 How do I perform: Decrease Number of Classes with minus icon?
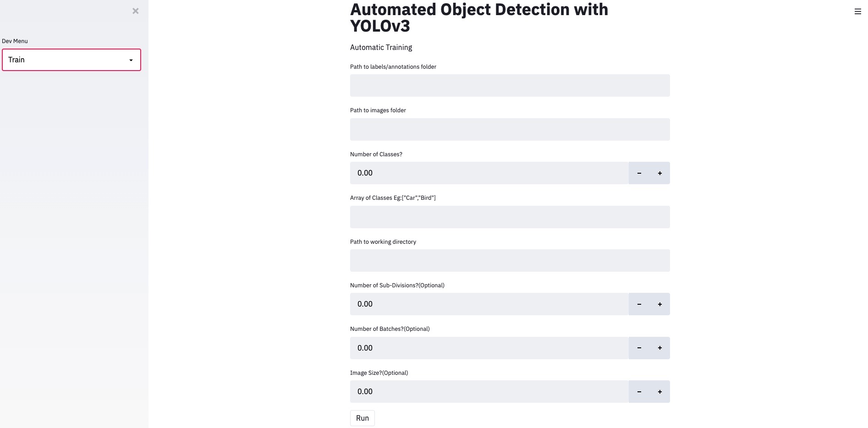639,173
